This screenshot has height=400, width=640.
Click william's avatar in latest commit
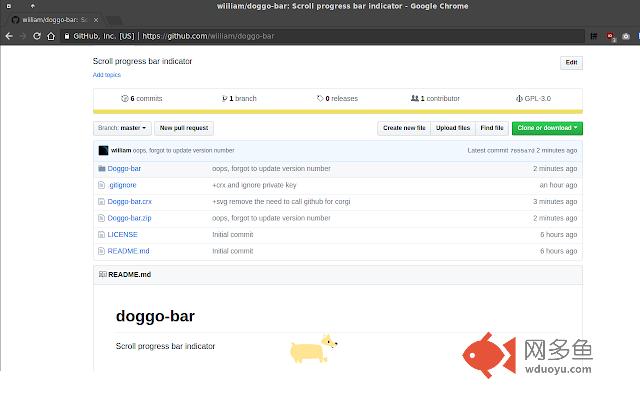click(103, 151)
